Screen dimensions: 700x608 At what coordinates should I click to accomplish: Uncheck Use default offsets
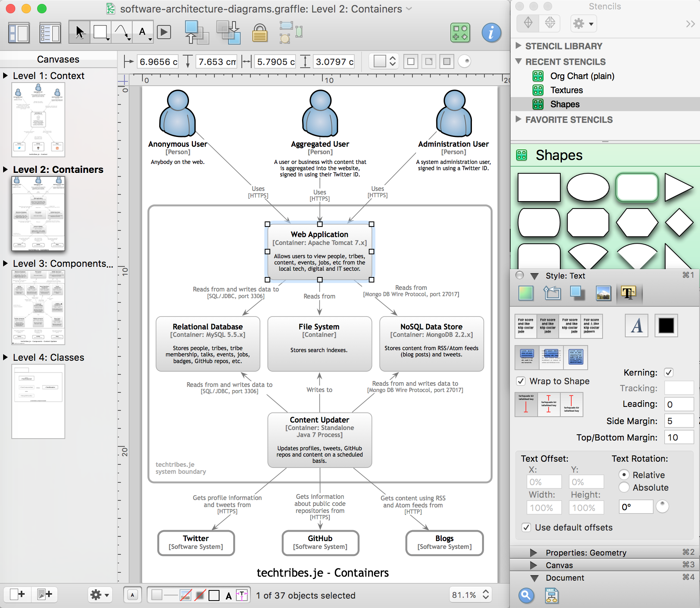pyautogui.click(x=527, y=527)
